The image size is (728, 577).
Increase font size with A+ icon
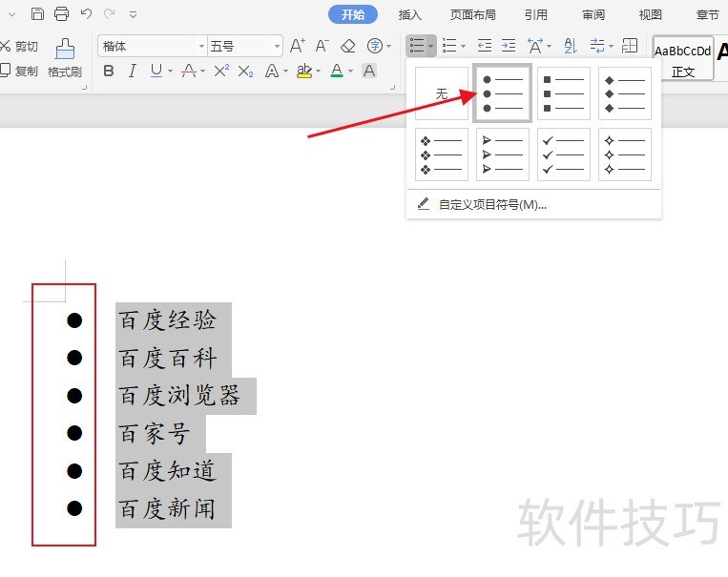click(297, 46)
